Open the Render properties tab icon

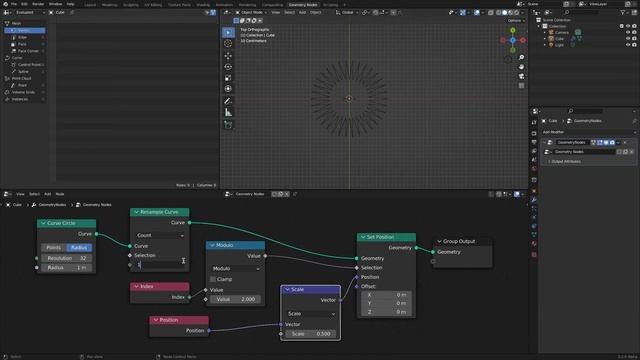(x=534, y=133)
